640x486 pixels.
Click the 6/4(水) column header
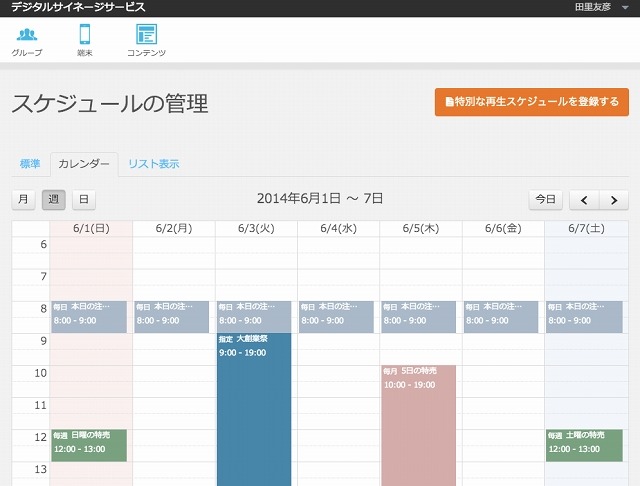click(x=338, y=228)
